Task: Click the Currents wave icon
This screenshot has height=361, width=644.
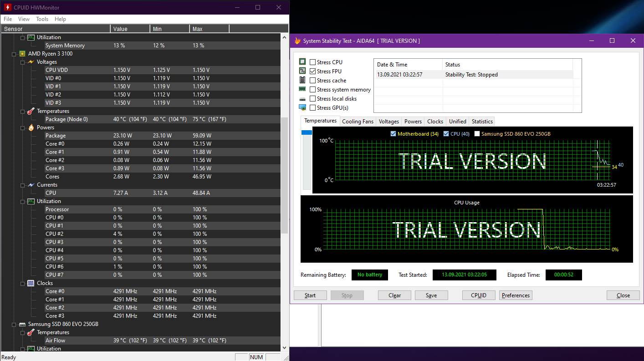Action: click(x=31, y=185)
